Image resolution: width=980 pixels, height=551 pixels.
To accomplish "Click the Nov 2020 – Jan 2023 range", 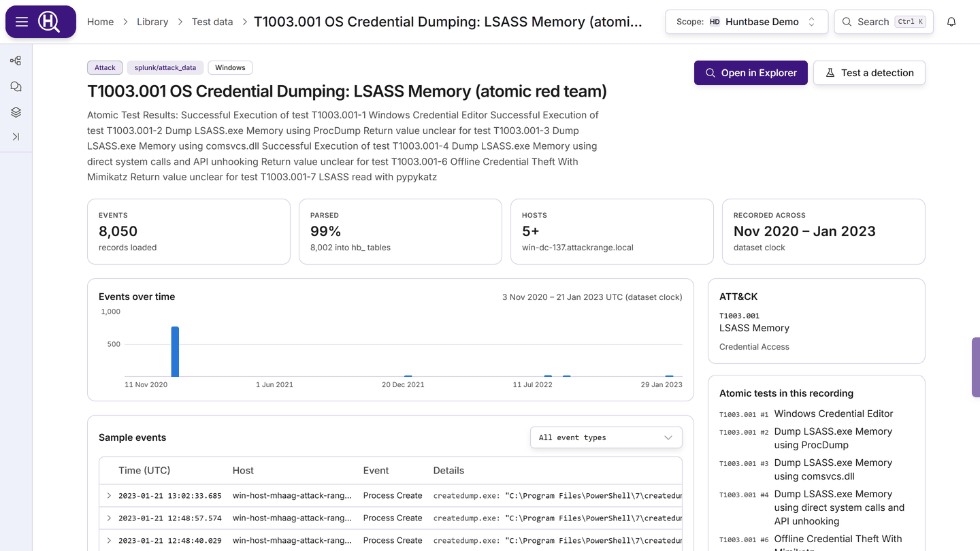I will 804,231.
